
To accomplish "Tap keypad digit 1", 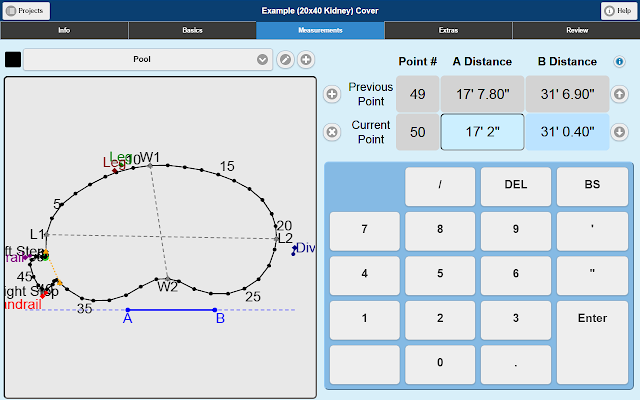I will tap(364, 320).
